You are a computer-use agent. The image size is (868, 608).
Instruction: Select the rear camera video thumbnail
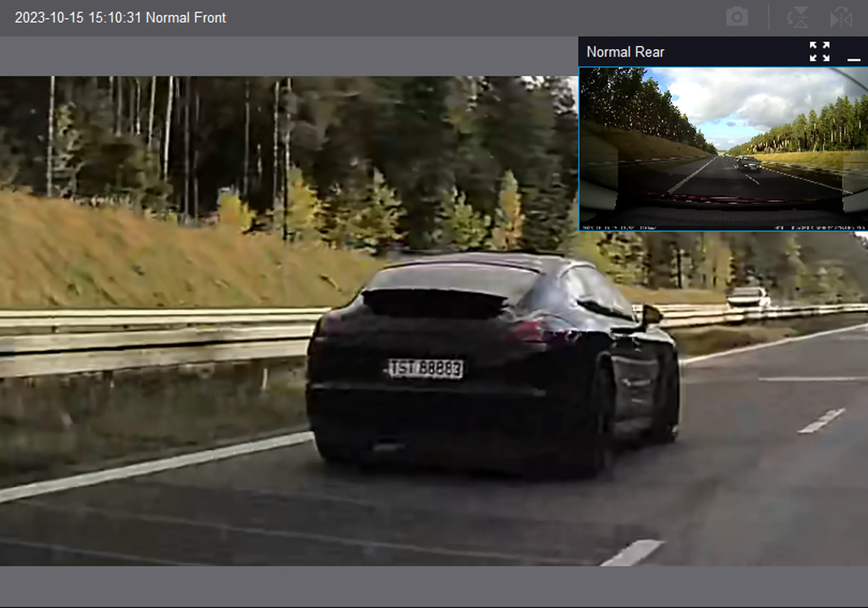point(723,149)
